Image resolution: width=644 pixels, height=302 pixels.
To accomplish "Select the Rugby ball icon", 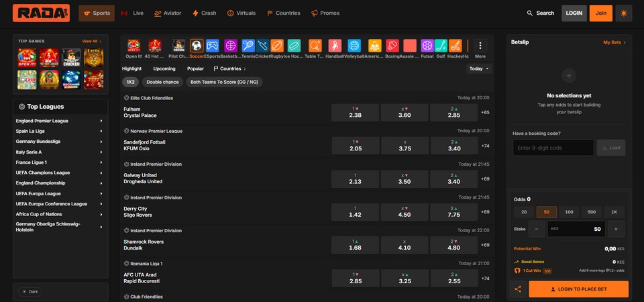I will click(277, 46).
